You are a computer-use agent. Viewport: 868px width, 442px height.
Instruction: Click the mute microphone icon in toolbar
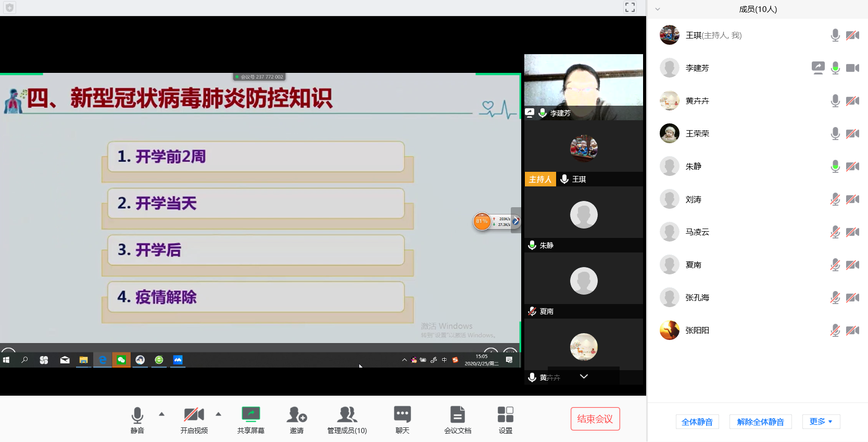137,415
